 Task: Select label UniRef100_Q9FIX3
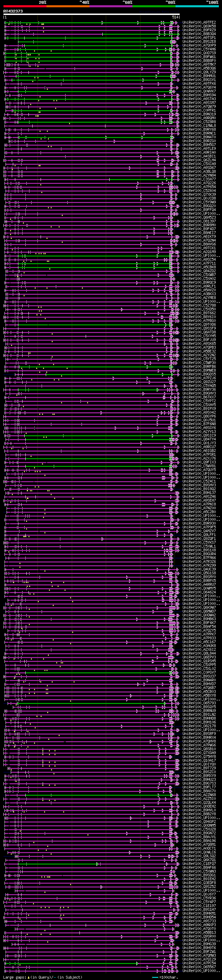(199, 462)
